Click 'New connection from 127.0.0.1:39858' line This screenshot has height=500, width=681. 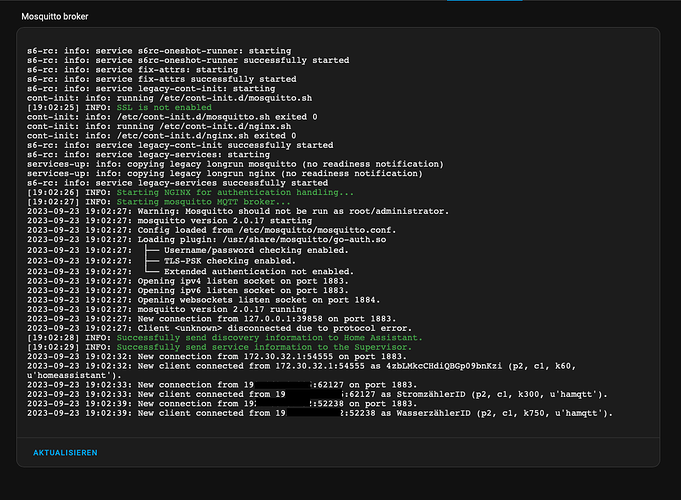(212, 318)
